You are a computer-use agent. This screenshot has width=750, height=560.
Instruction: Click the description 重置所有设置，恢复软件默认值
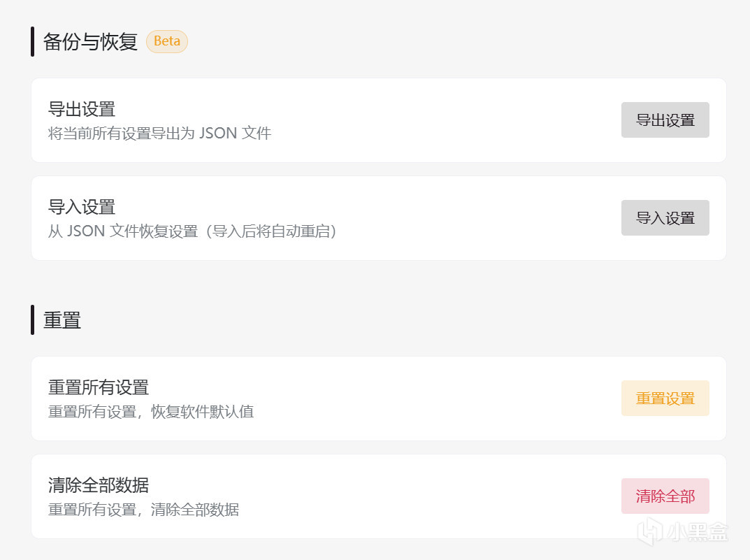pos(151,411)
